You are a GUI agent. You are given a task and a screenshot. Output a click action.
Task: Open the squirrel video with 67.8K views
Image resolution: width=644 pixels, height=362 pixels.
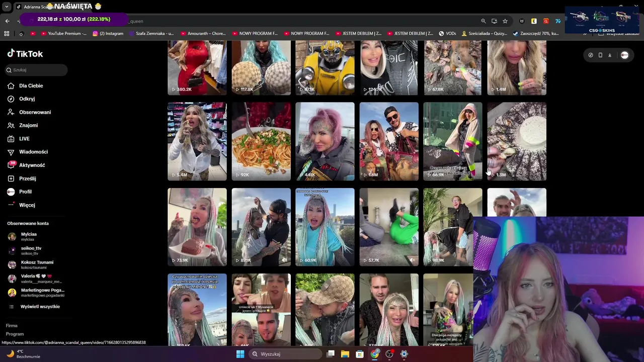click(453, 68)
